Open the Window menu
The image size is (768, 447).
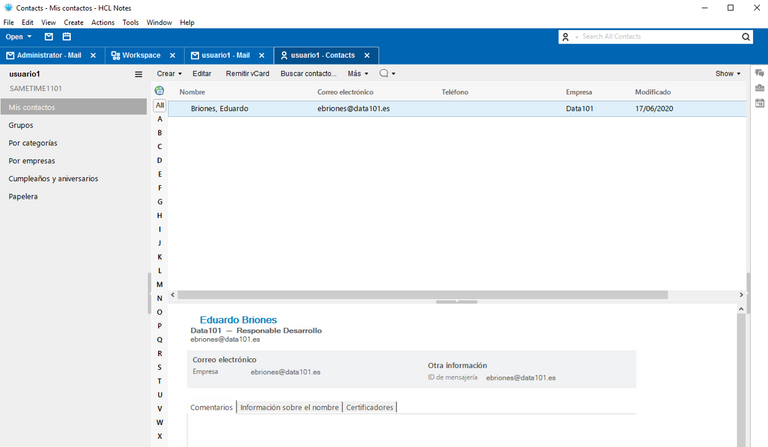point(159,23)
